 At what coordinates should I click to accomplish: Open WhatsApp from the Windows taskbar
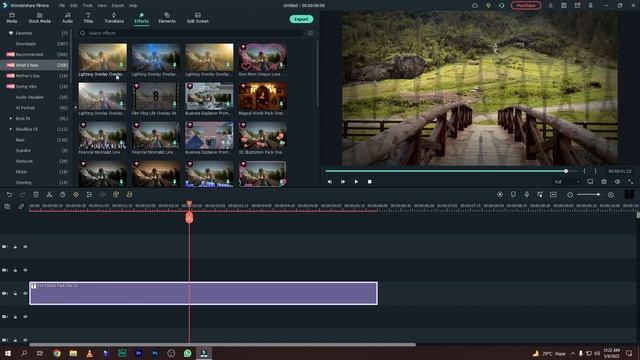[x=187, y=353]
